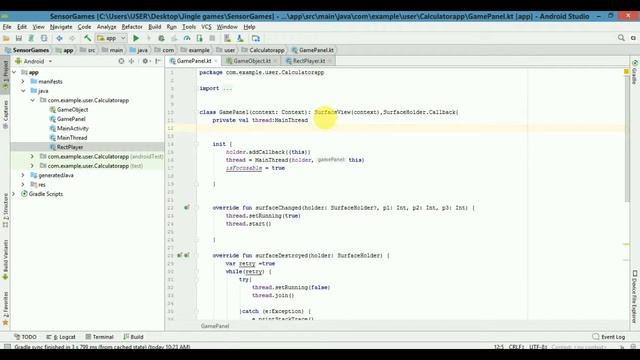Open the SDK Manager icon
640x360 pixels.
(240, 38)
